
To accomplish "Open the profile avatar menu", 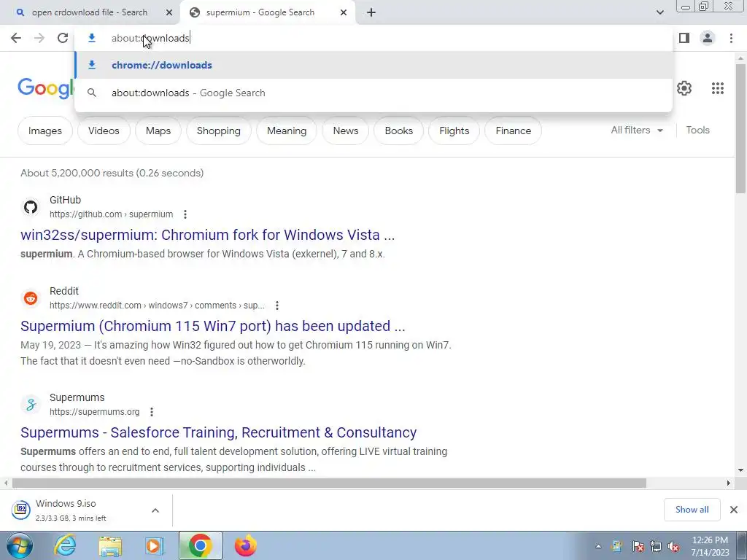I will pyautogui.click(x=708, y=38).
